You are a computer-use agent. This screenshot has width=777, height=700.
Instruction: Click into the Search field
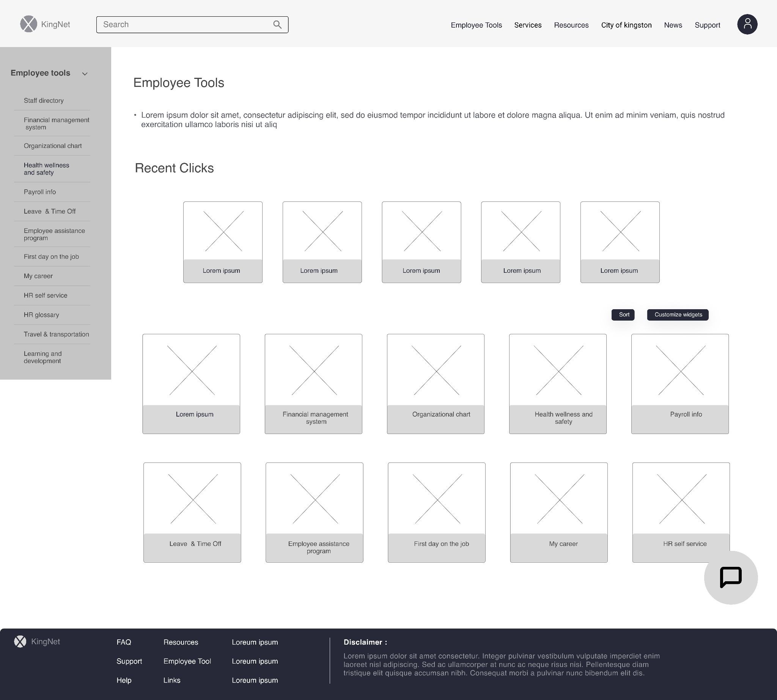click(192, 25)
